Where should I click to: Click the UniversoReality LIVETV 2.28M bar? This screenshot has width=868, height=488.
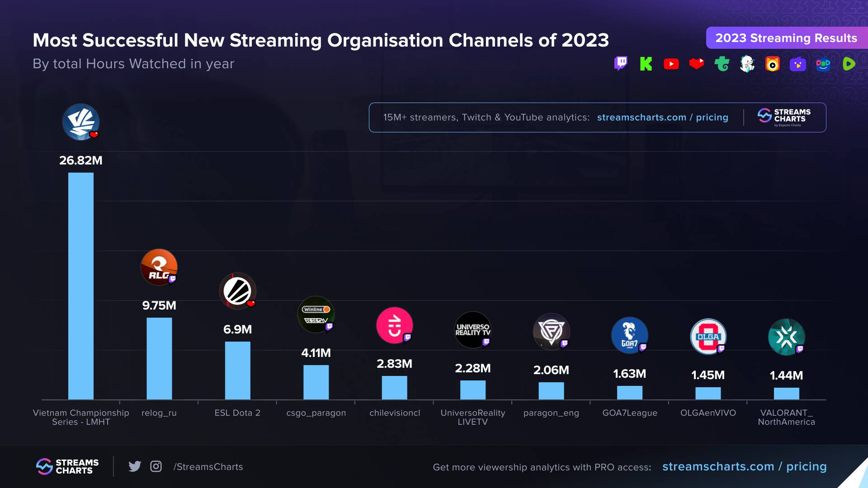point(473,390)
